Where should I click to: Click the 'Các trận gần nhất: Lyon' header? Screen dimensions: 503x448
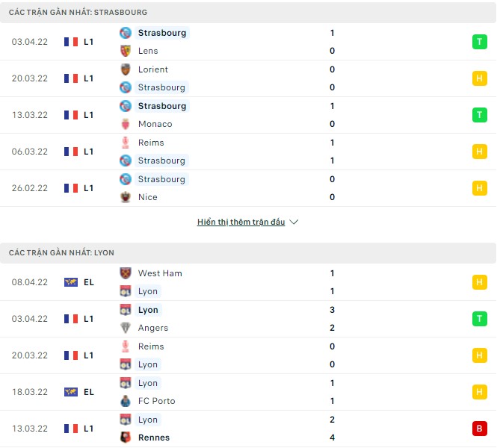point(61,253)
